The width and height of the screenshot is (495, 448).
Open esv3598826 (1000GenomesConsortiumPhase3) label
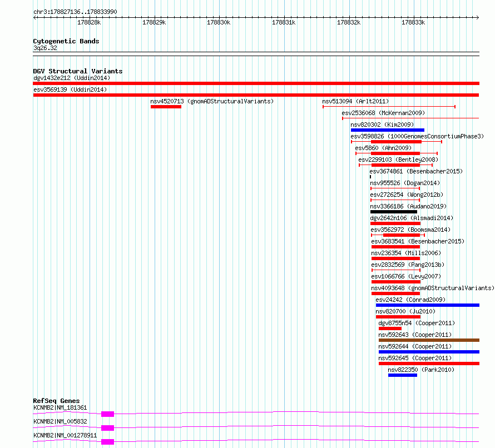coord(417,136)
